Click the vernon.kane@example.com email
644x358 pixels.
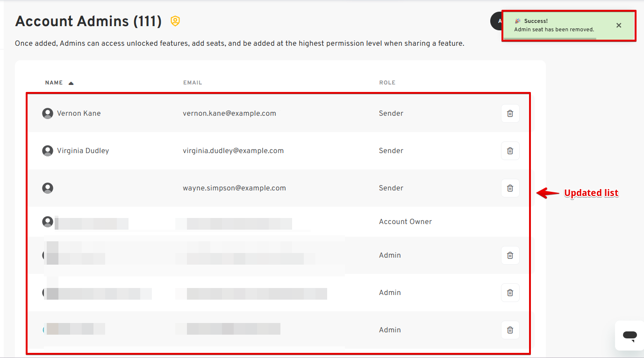point(229,113)
